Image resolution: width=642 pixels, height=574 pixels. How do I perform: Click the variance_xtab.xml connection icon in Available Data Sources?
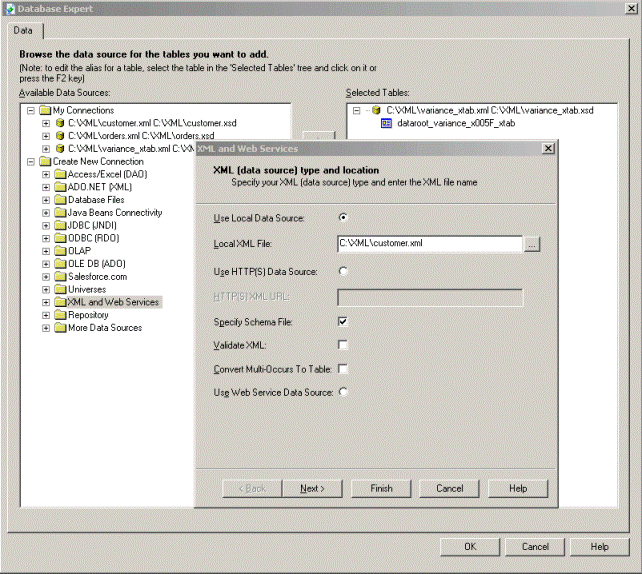point(60,149)
